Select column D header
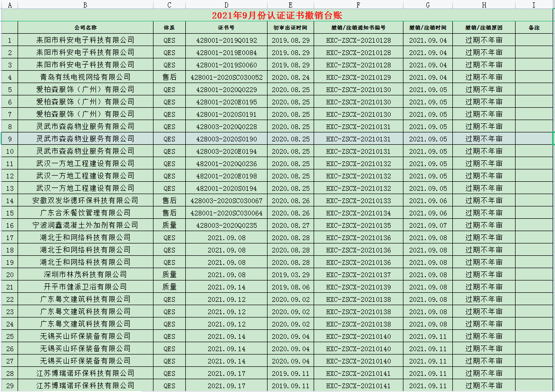The image size is (555, 392). (x=226, y=5)
